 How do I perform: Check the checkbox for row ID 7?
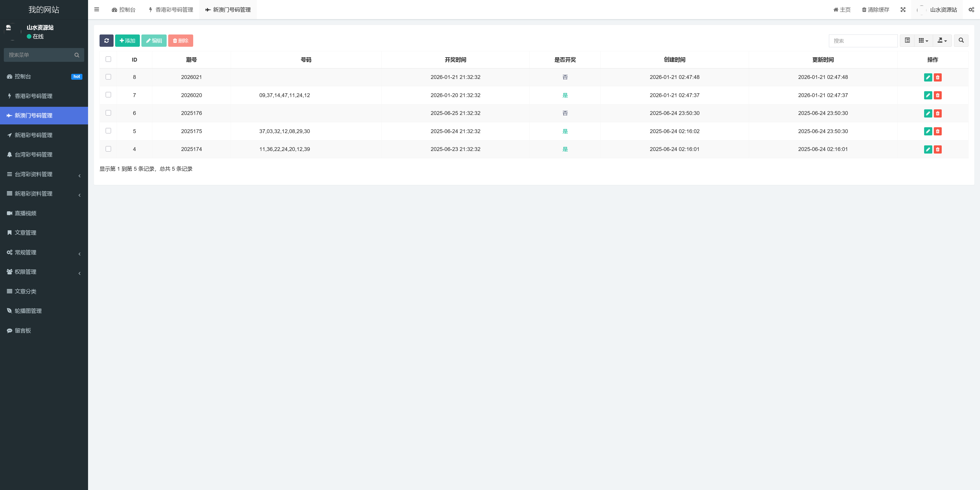pos(108,95)
